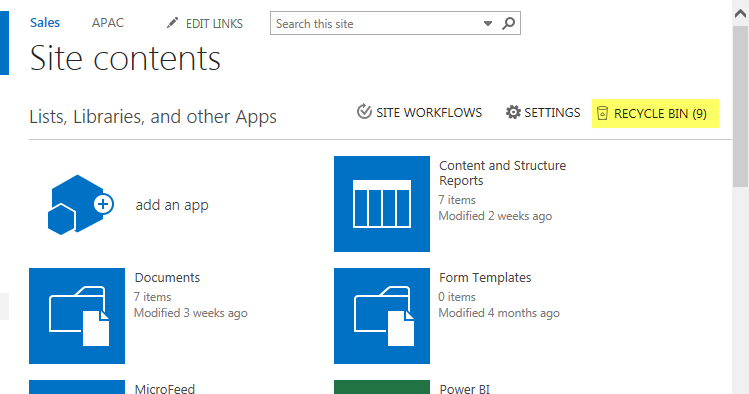Open the Sales navigation link

point(45,22)
